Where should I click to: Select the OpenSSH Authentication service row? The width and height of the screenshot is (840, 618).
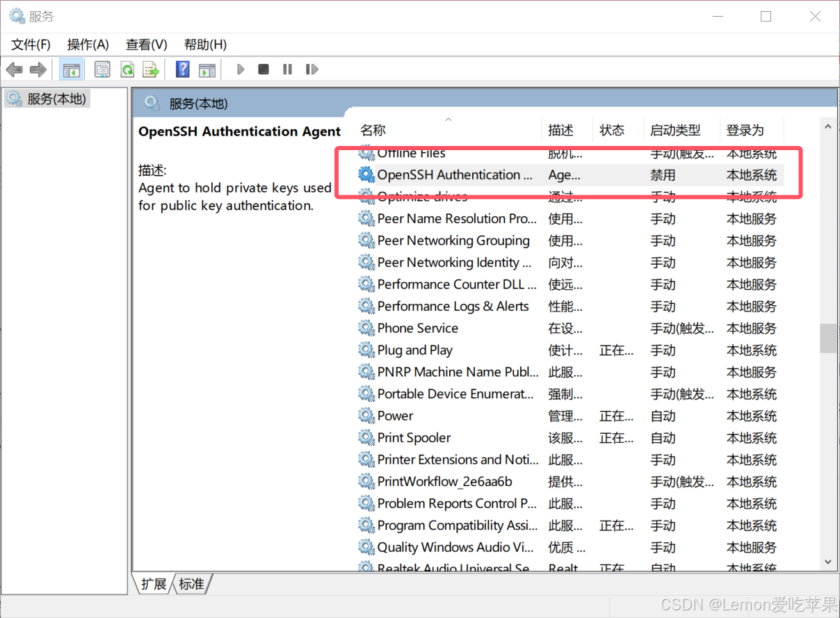tap(570, 174)
